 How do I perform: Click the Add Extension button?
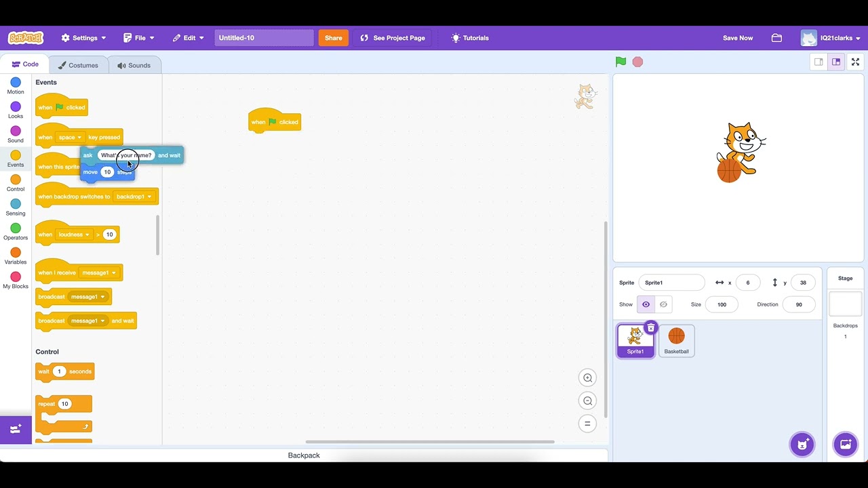coord(16,429)
